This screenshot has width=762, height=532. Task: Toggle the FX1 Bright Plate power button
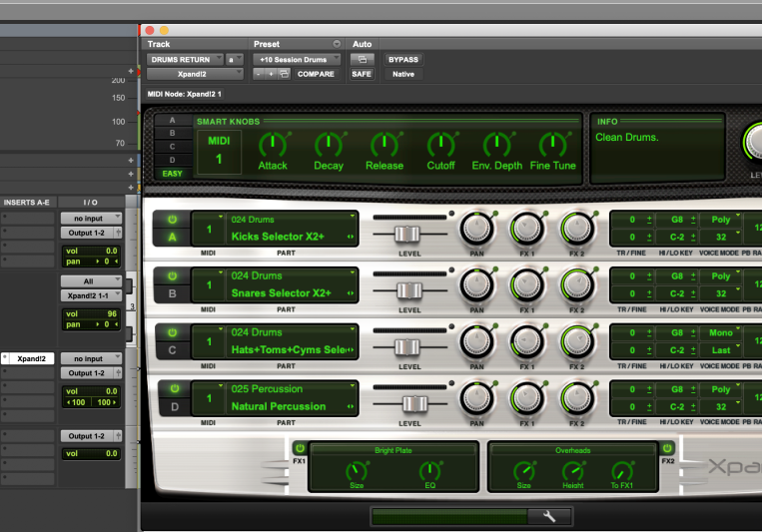click(x=300, y=447)
